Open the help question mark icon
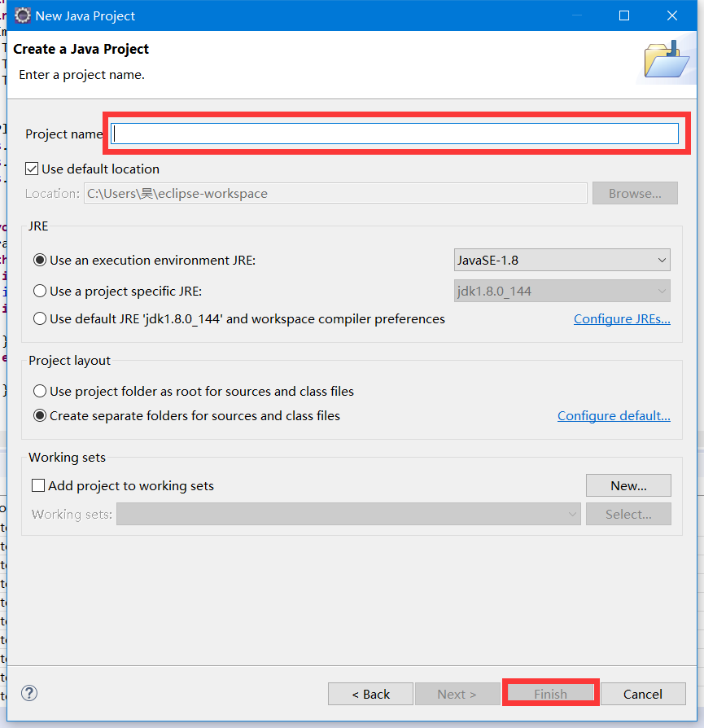This screenshot has height=728, width=704. click(x=29, y=693)
